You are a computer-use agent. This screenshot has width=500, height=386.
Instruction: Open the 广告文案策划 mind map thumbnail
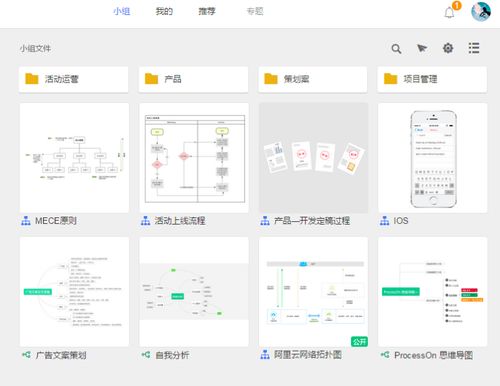coord(74,292)
